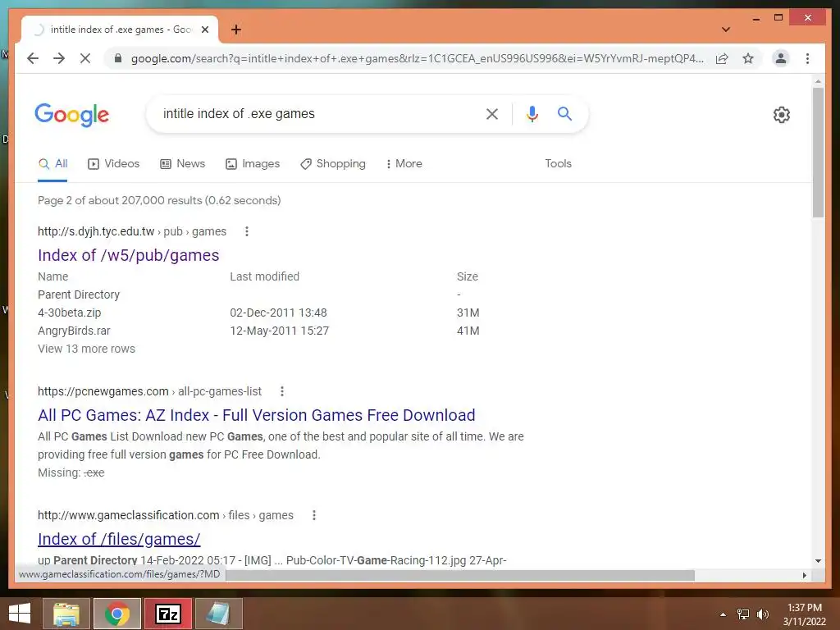Show hidden system tray icons

click(724, 614)
